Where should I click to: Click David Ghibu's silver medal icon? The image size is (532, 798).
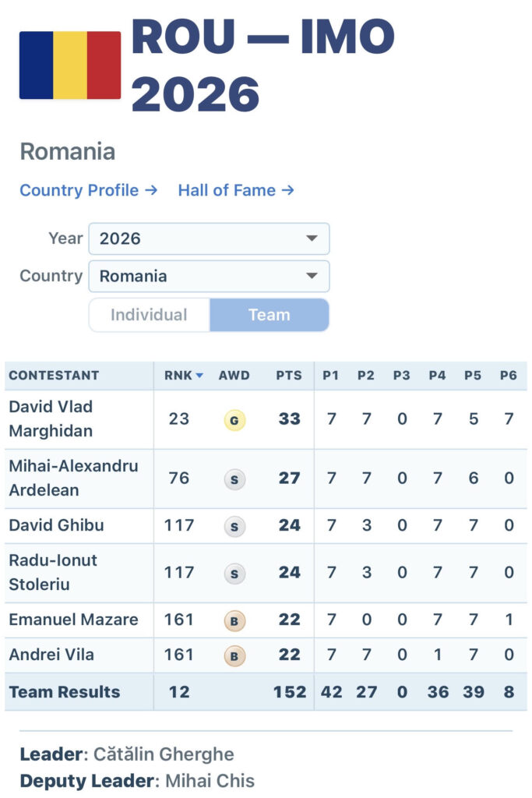[x=234, y=527]
